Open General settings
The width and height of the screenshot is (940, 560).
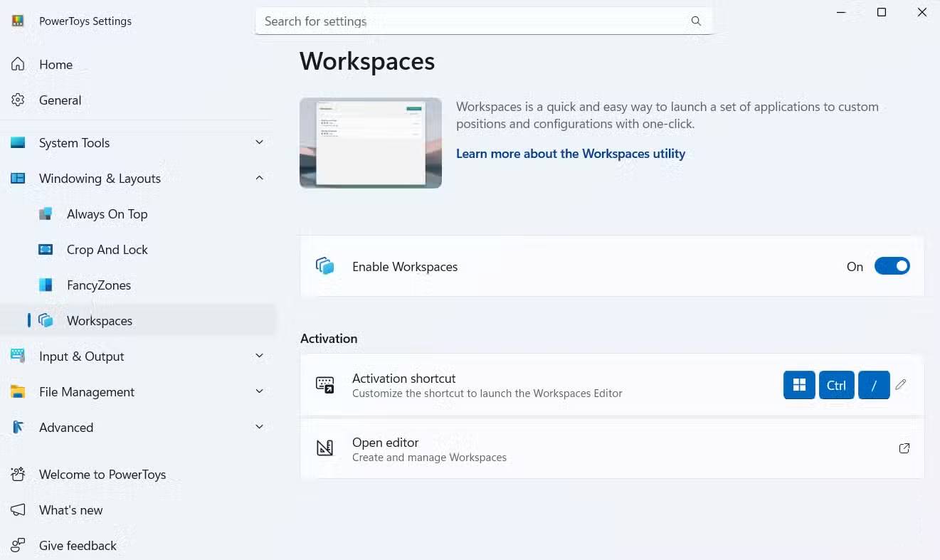tap(137, 100)
